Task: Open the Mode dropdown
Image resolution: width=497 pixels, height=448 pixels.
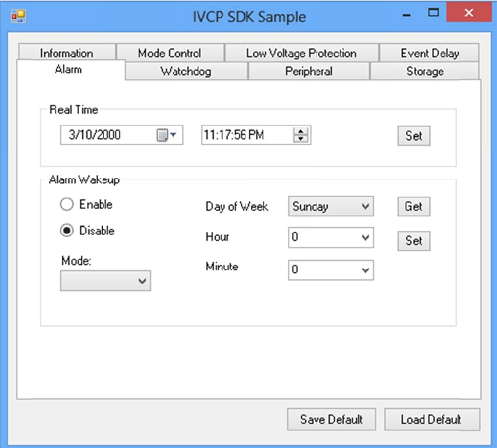Action: [106, 281]
